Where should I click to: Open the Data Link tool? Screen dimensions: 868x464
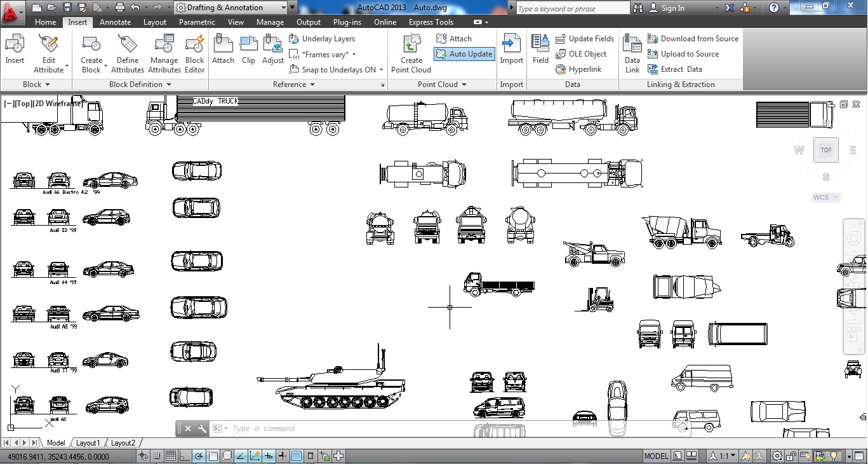point(632,54)
